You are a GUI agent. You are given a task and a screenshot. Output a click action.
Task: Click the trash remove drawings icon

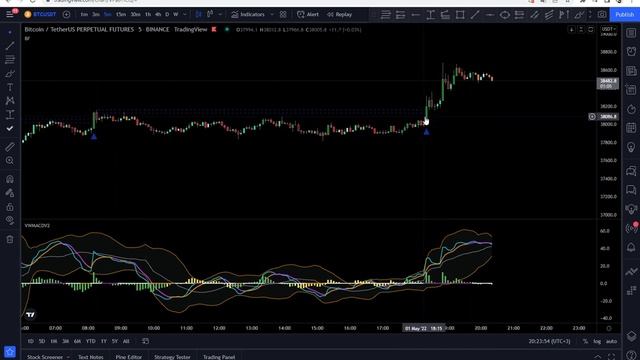pyautogui.click(x=10, y=239)
